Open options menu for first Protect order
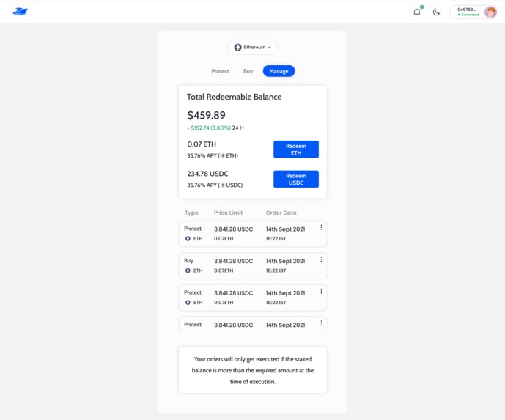 click(321, 228)
